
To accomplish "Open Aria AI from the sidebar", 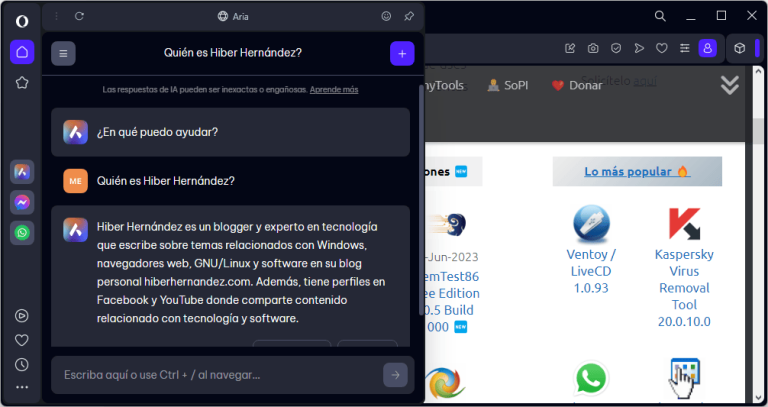I will click(21, 172).
